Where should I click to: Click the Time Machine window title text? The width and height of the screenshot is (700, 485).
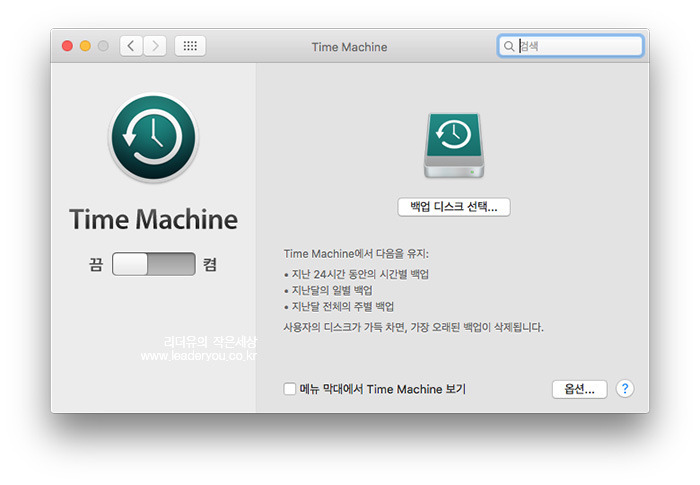[x=349, y=47]
